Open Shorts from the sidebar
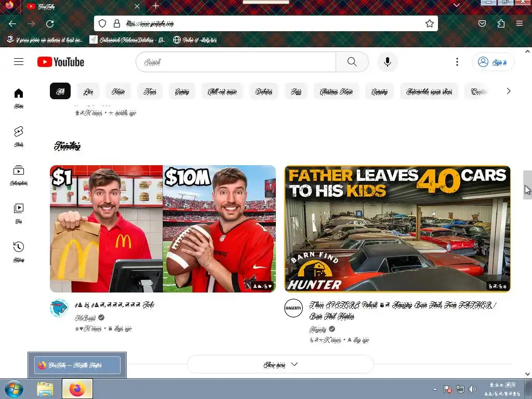Viewport: 532px width, 399px height. [19, 137]
